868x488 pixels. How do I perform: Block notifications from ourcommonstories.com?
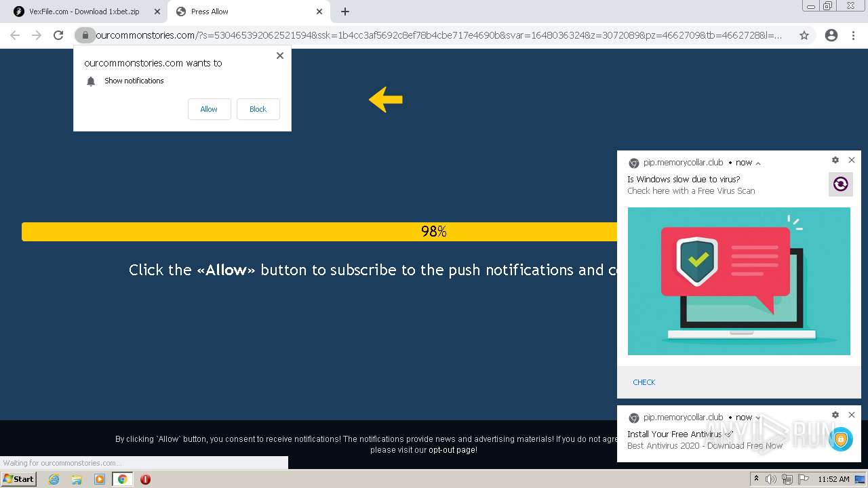[258, 109]
